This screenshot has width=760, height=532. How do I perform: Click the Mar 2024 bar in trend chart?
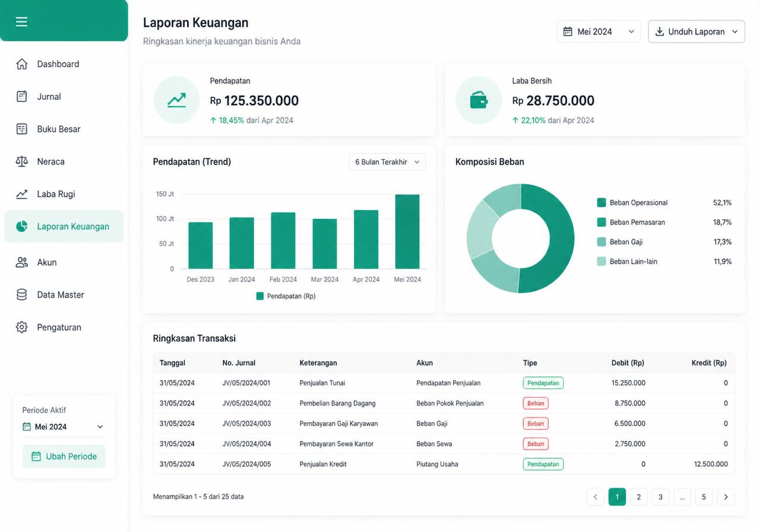click(x=325, y=243)
